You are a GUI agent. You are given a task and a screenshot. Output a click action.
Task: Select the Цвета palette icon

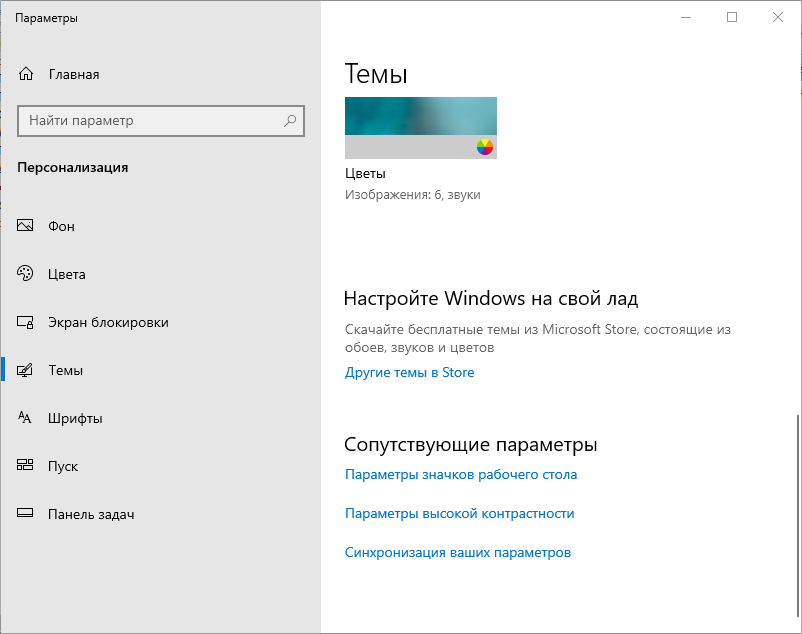[x=25, y=274]
